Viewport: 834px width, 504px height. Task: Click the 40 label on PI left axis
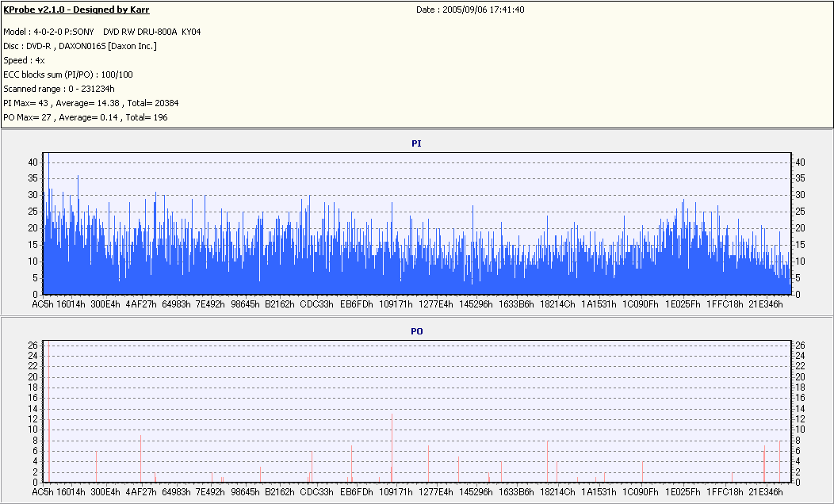[33, 162]
